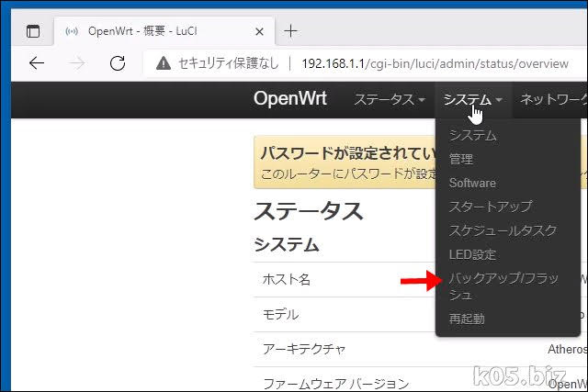
Task: Open LED設定 menu entry
Action: tap(472, 255)
